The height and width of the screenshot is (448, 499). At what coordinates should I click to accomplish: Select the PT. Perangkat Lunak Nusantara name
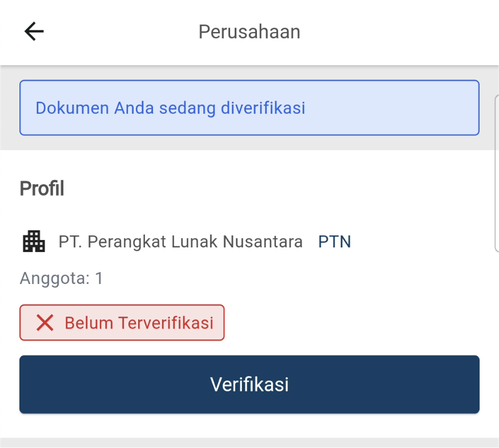(x=180, y=242)
